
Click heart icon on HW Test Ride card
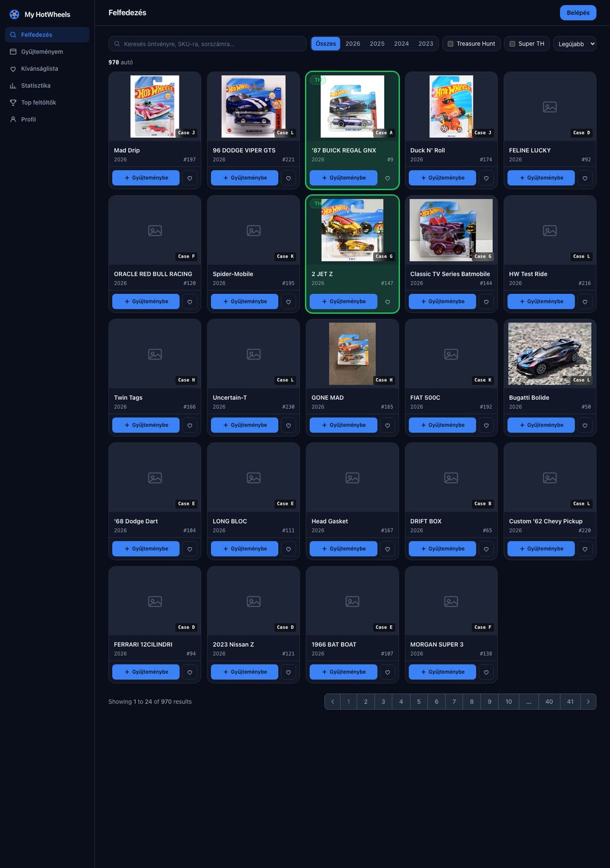[585, 302]
